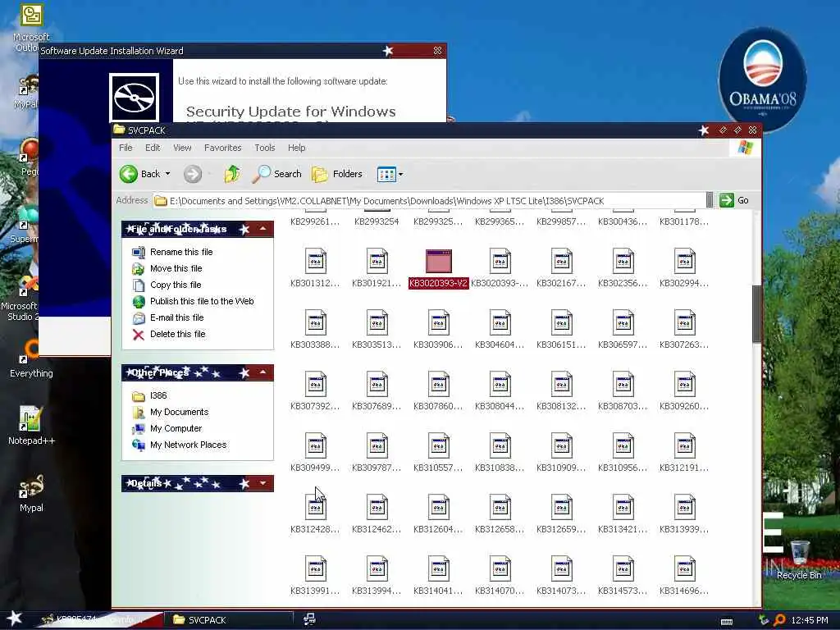Open the Mypal desktop shortcut
The width and height of the screenshot is (840, 630).
pyautogui.click(x=31, y=493)
